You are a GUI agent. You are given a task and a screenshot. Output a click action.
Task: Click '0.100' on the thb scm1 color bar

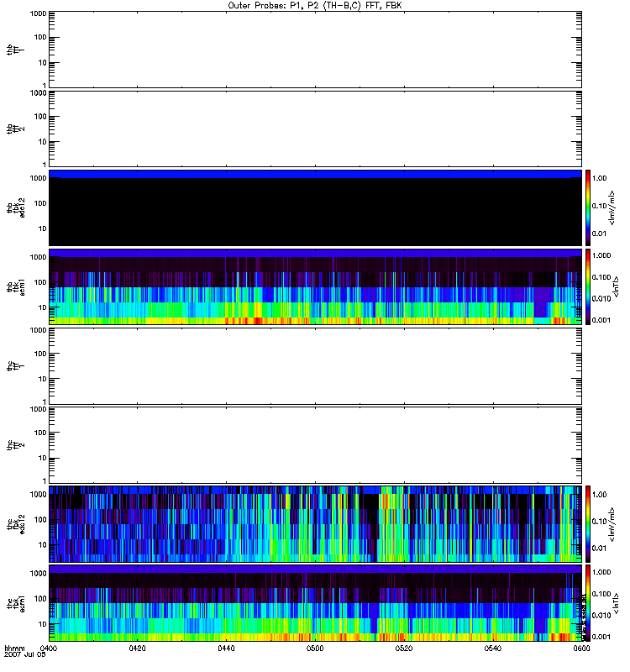point(601,277)
